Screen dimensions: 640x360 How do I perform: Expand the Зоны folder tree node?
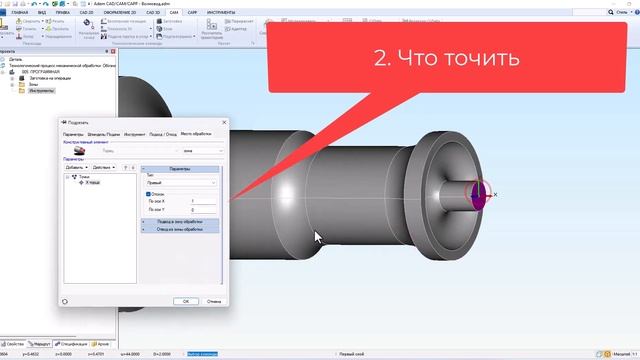click(x=12, y=84)
